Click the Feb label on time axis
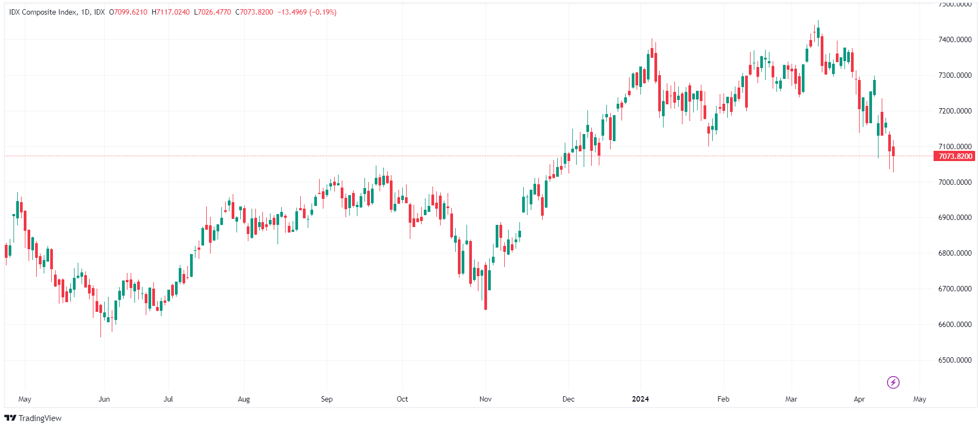The width and height of the screenshot is (980, 427). tap(724, 399)
